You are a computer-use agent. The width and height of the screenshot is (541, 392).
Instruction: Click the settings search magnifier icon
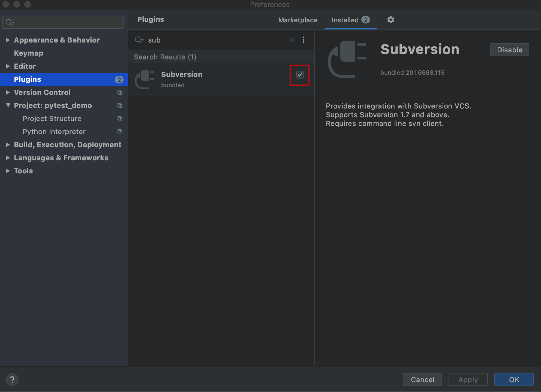(x=10, y=22)
